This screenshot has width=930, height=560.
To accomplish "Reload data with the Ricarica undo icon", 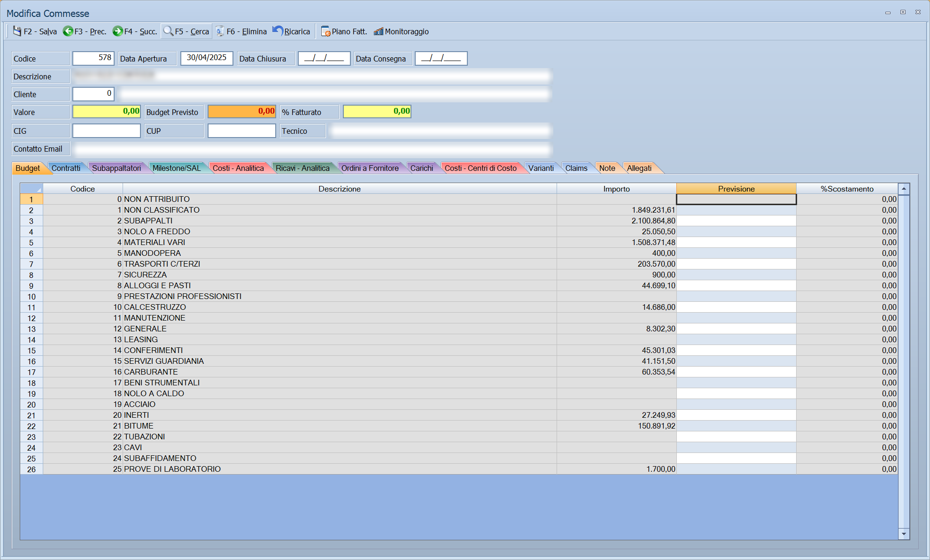I will pos(278,31).
